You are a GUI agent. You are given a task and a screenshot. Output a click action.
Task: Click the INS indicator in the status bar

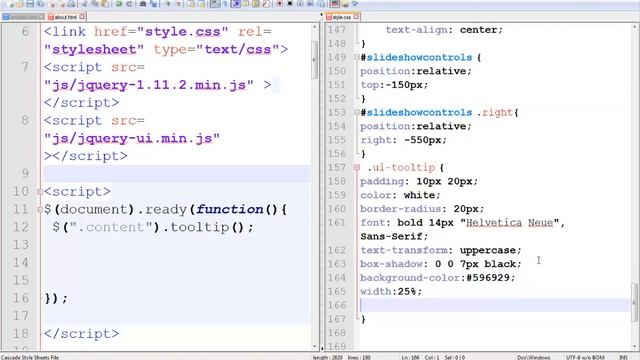(623, 357)
